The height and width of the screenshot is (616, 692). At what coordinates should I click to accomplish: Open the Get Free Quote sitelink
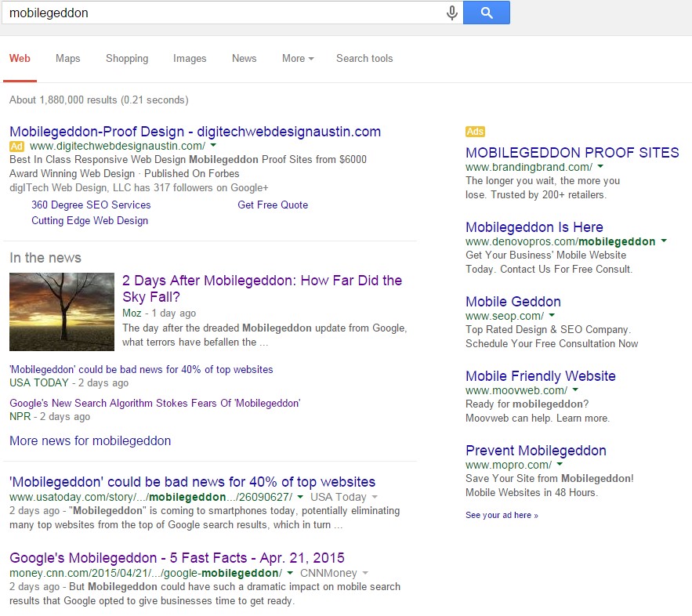click(273, 205)
